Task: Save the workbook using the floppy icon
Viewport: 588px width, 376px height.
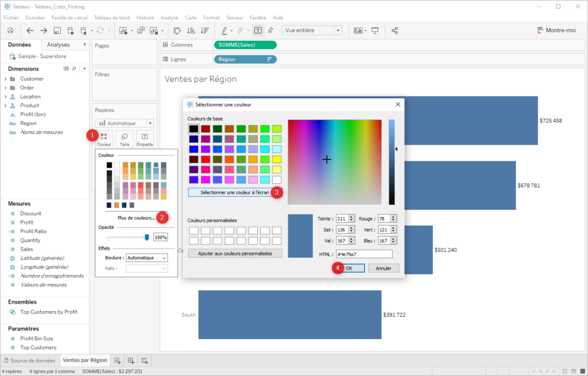Action: (x=57, y=31)
